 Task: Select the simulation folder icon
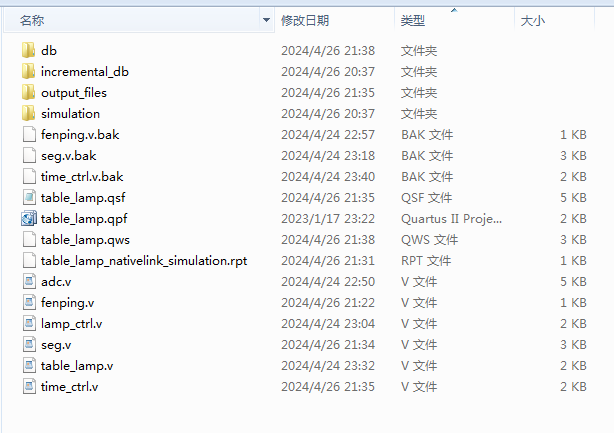coord(29,114)
